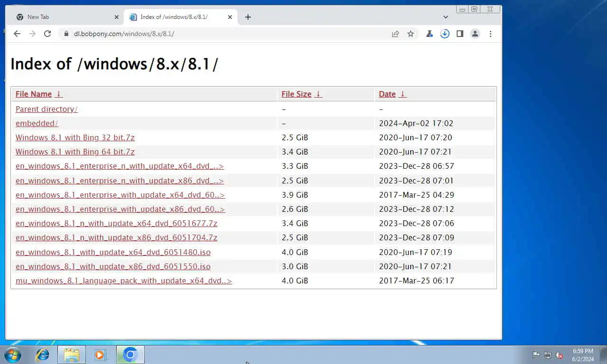The width and height of the screenshot is (607, 364).
Task: Open network status tray icon
Action: tap(548, 355)
